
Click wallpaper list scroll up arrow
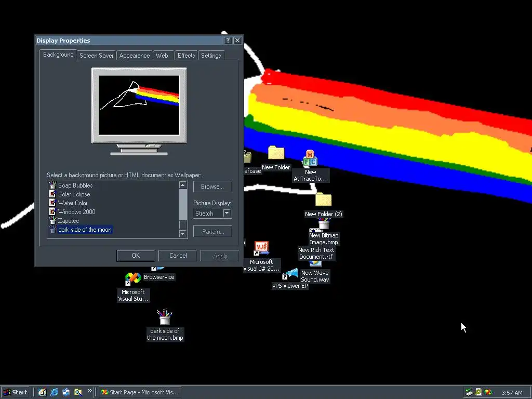pyautogui.click(x=182, y=185)
